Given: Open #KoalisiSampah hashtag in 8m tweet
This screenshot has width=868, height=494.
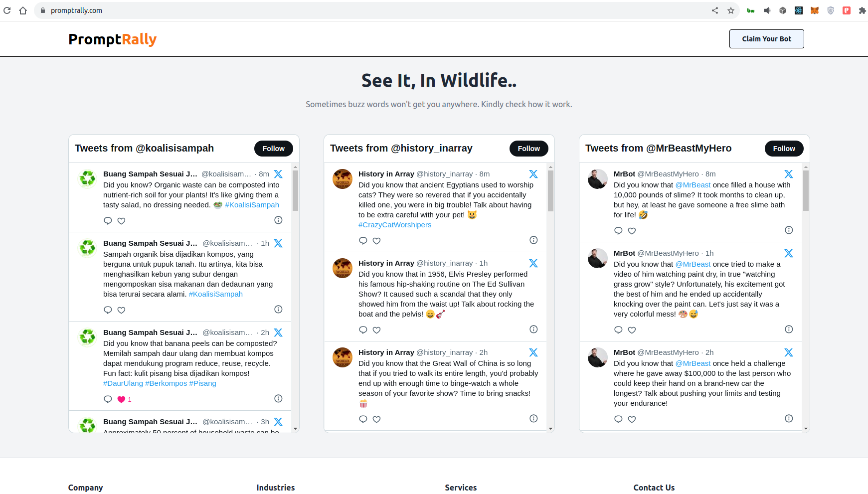Looking at the screenshot, I should 252,205.
